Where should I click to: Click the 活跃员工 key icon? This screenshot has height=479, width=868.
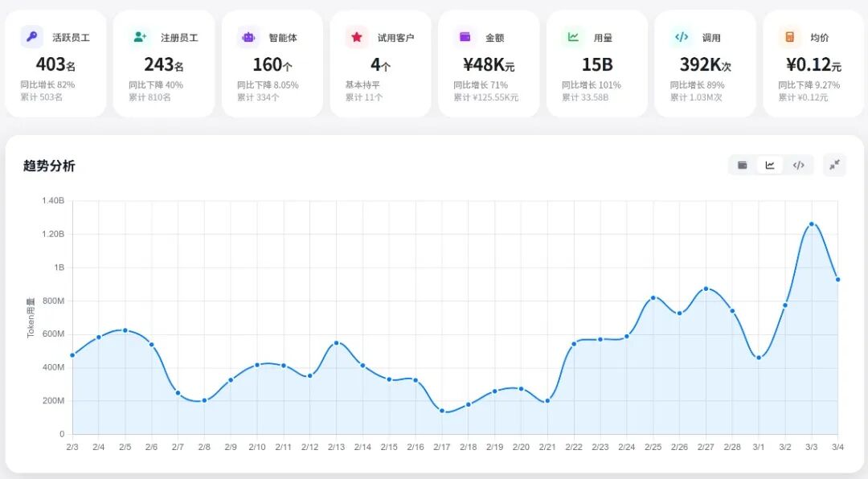click(x=31, y=37)
